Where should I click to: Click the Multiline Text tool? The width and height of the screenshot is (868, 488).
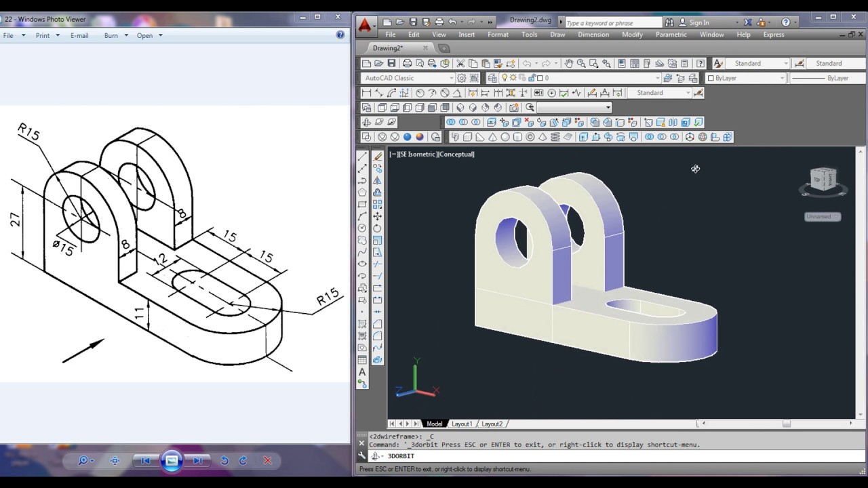(362, 372)
